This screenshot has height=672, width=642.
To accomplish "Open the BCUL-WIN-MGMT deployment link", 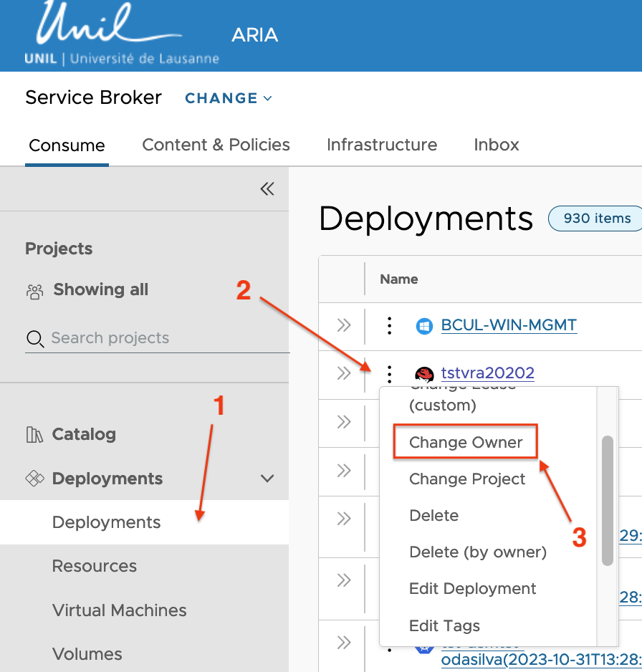I will tap(509, 325).
